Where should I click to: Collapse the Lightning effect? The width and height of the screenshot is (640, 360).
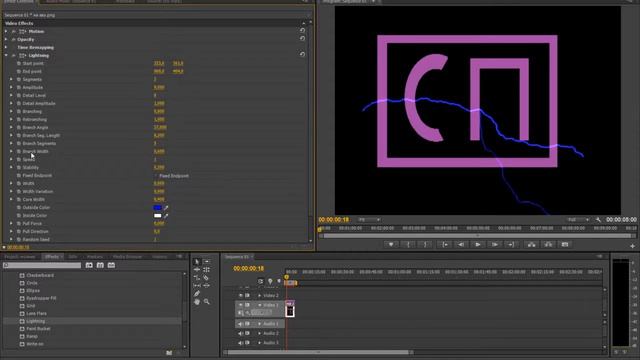pos(6,56)
